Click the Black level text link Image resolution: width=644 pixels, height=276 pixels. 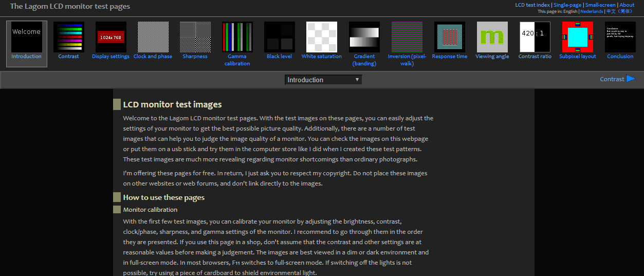coord(279,57)
